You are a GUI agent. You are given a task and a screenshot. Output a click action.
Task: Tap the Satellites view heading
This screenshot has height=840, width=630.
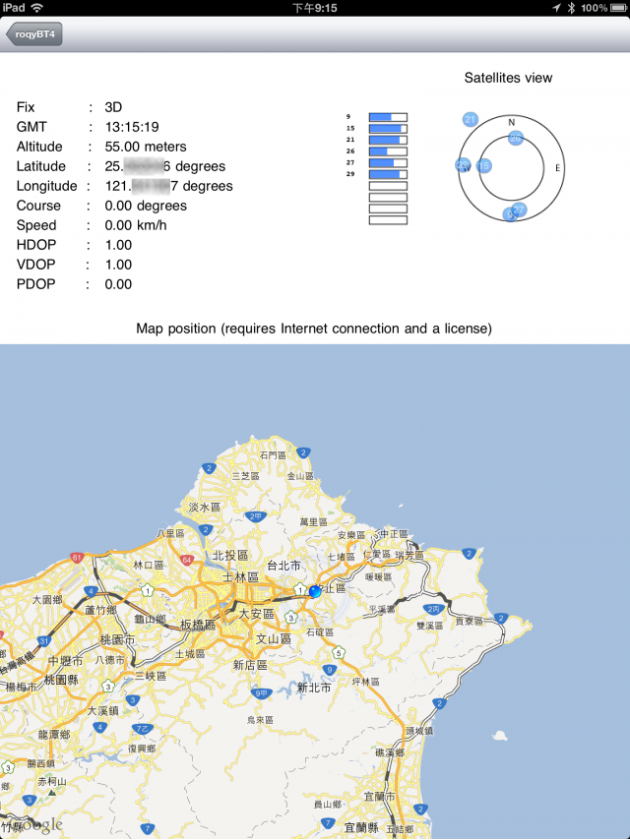point(508,78)
